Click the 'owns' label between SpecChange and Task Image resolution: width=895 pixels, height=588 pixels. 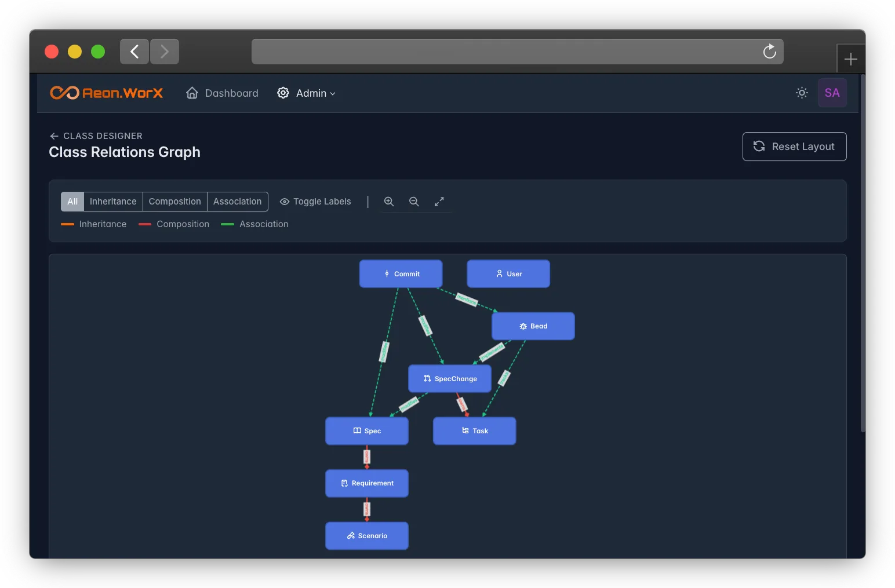(x=462, y=403)
